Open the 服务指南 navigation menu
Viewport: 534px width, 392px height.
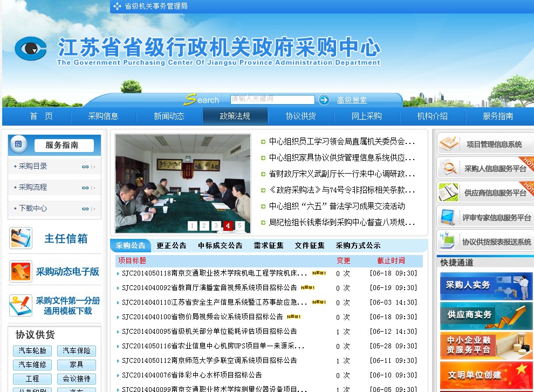point(498,116)
